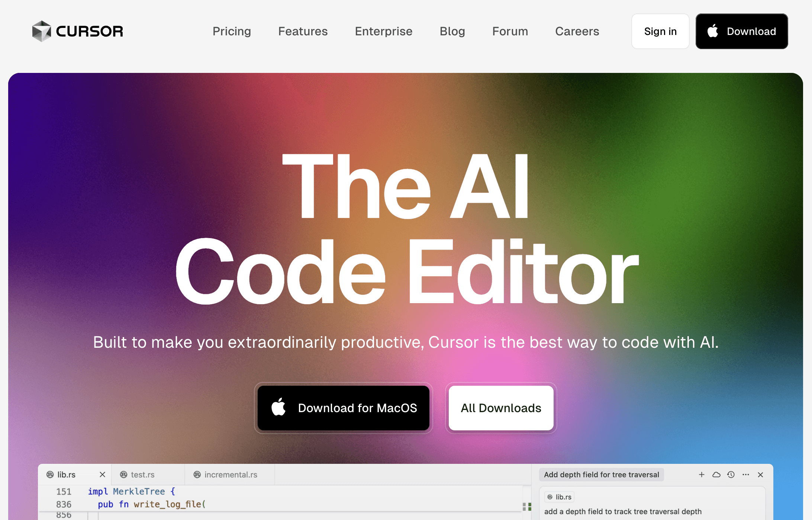Switch to the test.rs tab

coord(143,475)
